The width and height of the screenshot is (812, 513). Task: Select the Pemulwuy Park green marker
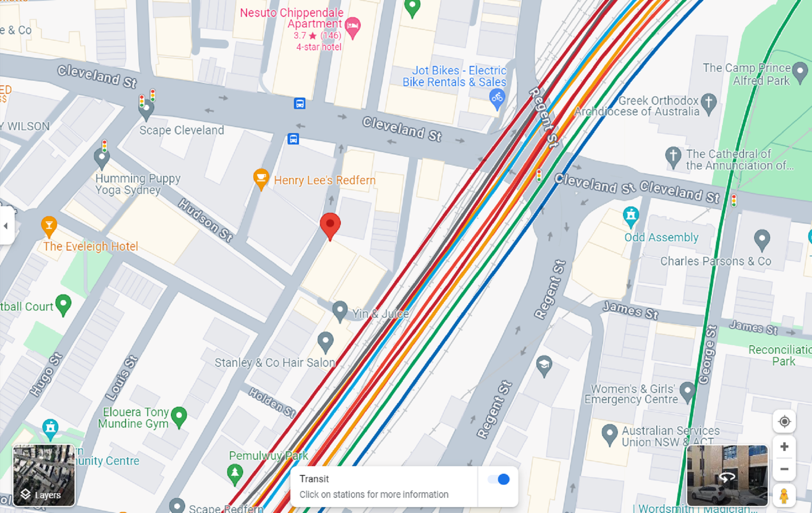pyautogui.click(x=235, y=474)
